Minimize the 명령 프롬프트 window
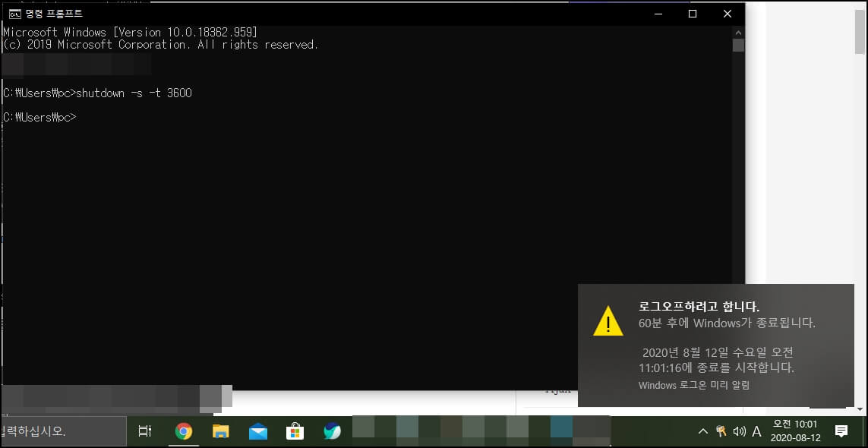The height and width of the screenshot is (448, 868). [657, 14]
